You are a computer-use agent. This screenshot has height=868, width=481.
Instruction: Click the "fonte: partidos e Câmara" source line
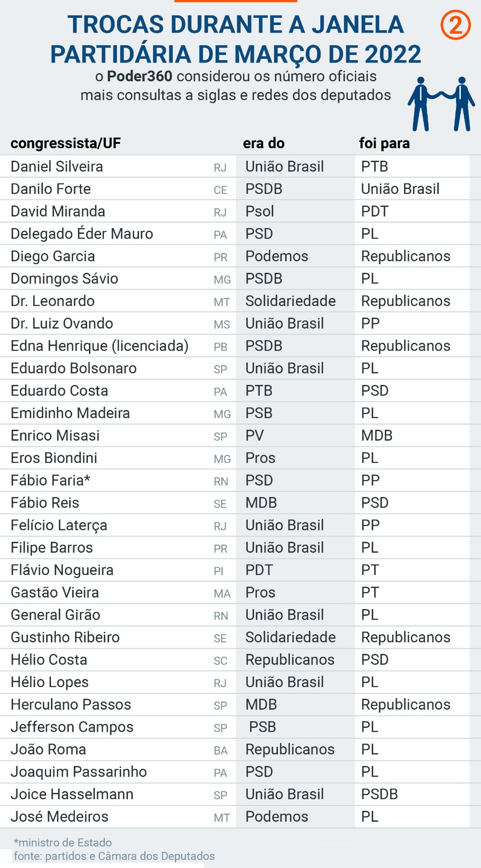[x=114, y=856]
